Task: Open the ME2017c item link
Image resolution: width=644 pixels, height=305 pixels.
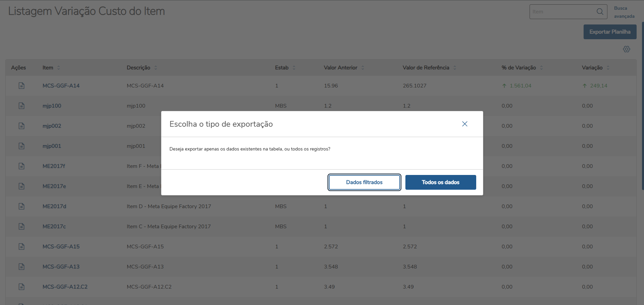Action: coord(54,227)
